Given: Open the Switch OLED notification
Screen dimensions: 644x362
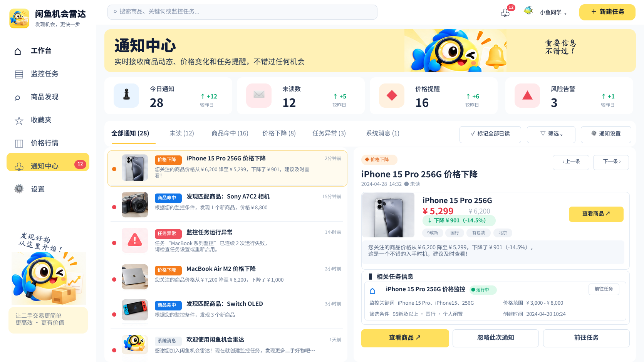Looking at the screenshot, I should (227, 310).
